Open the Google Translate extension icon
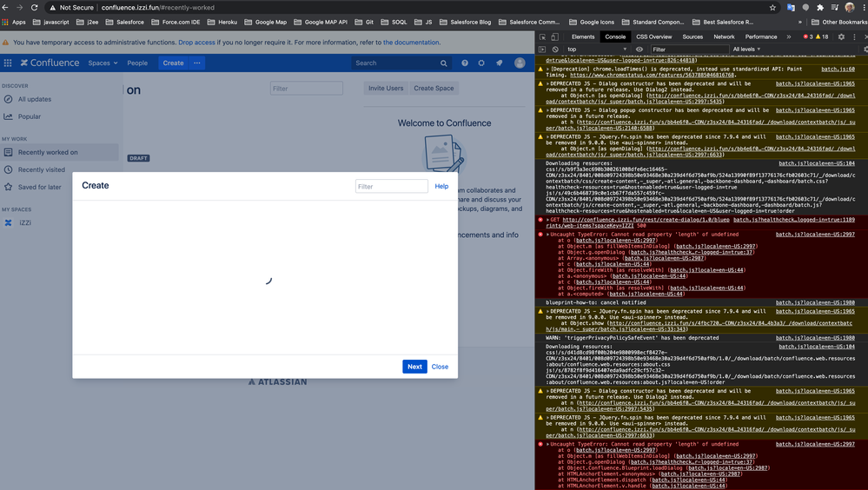 [791, 8]
